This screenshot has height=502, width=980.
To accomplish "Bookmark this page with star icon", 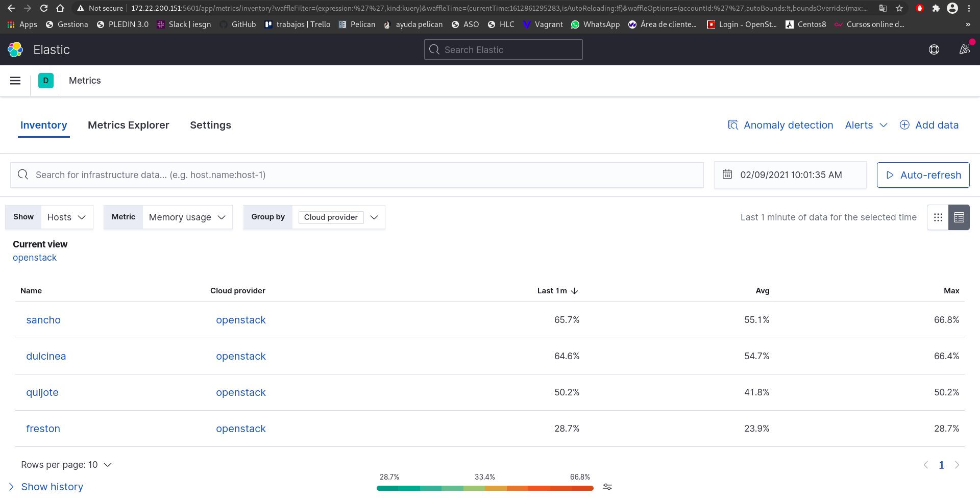I will (899, 8).
